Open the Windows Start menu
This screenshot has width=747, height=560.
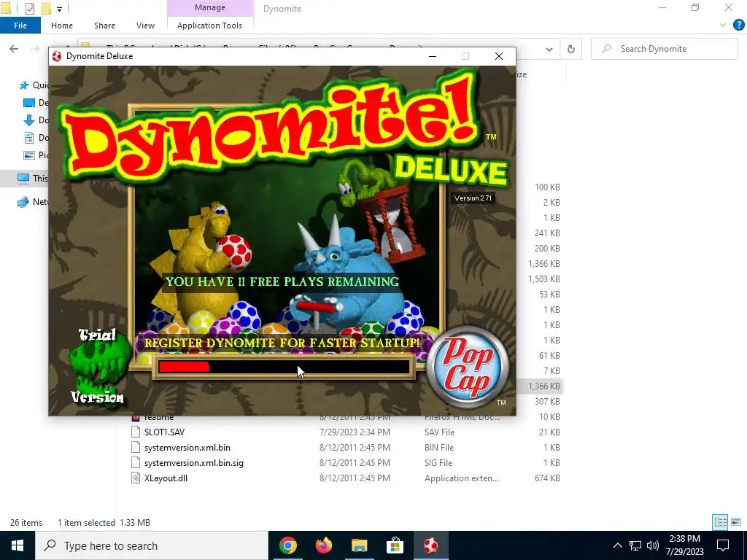pos(18,545)
